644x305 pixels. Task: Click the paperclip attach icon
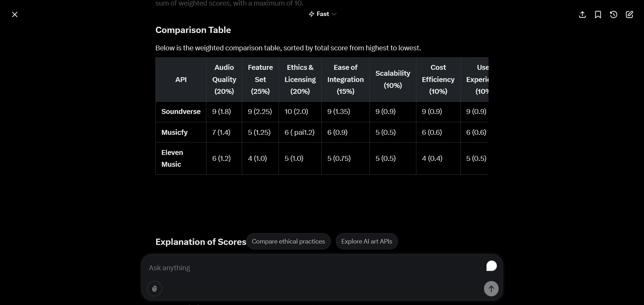(154, 289)
